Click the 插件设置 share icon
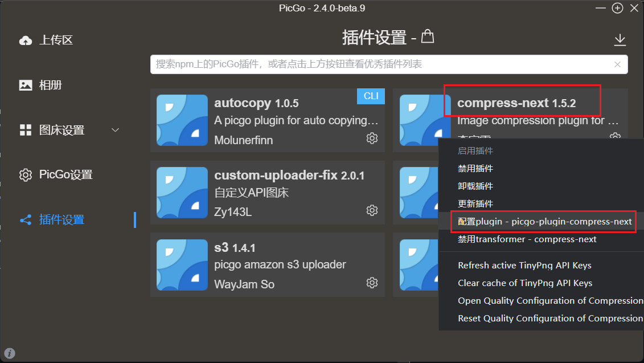 coord(26,220)
